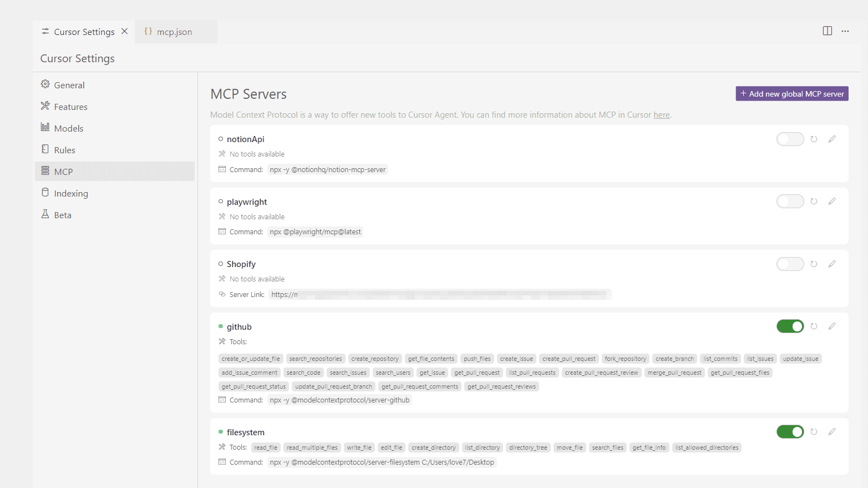Click the create_or_update_file github tool
868x488 pixels.
[x=251, y=359]
